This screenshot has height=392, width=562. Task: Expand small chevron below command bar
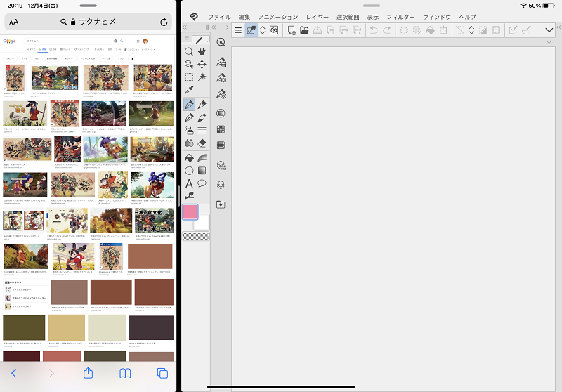point(549,42)
